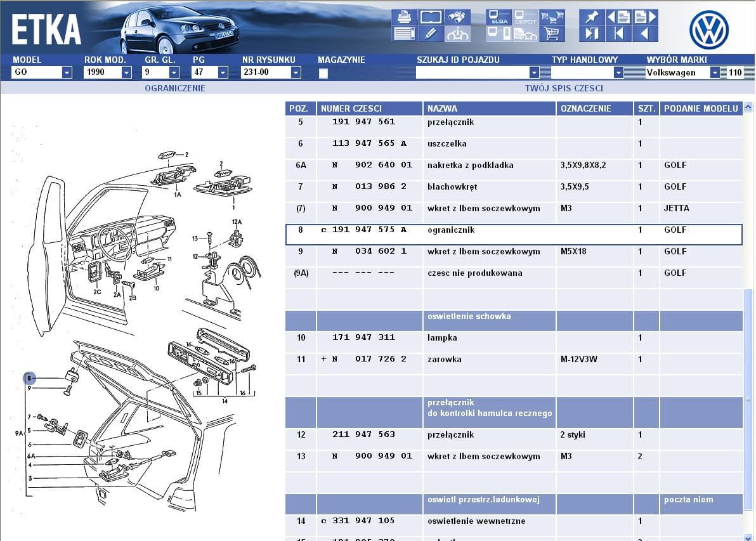Click scrollbar up arrow of parts list

748,107
